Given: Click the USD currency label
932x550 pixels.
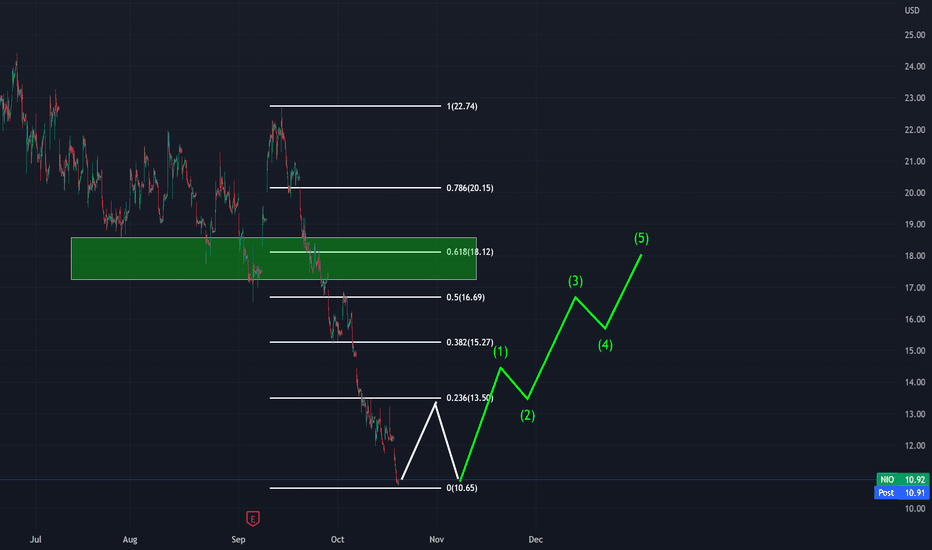Looking at the screenshot, I should coord(912,11).
